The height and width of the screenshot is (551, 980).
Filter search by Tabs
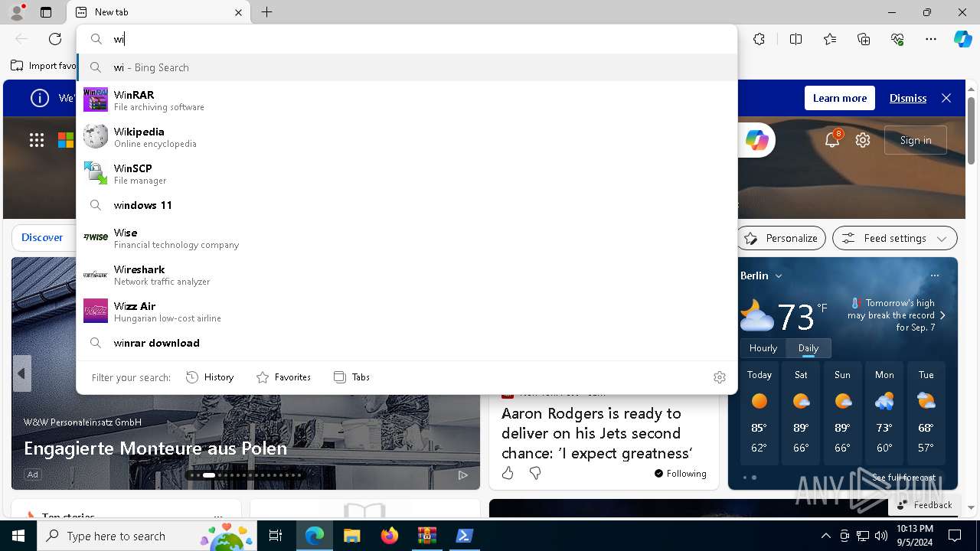[352, 377]
